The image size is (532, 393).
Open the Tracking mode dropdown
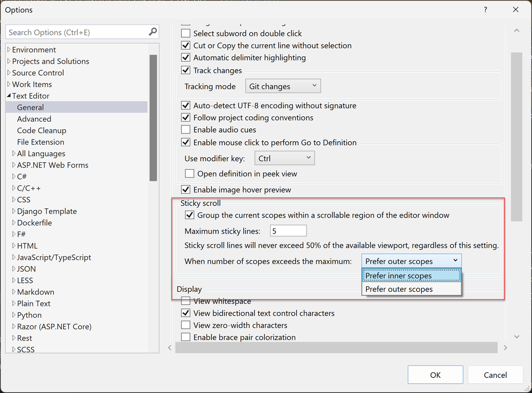pyautogui.click(x=283, y=86)
